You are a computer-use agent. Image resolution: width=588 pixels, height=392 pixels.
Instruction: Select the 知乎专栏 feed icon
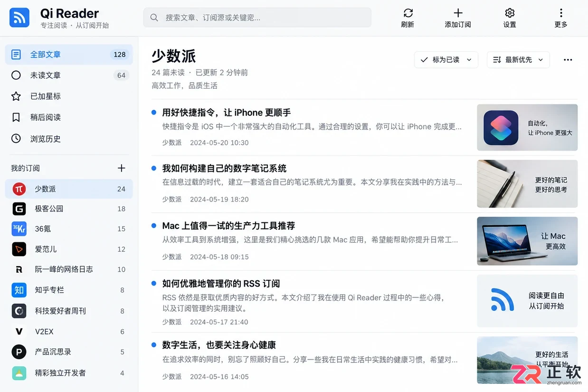(19, 290)
